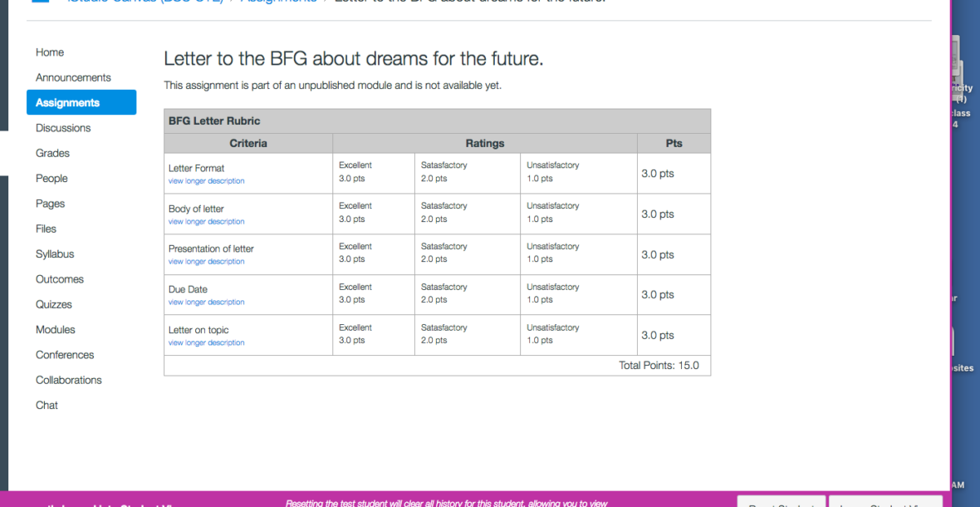
Task: Go to the Quizzes page
Action: coord(54,304)
